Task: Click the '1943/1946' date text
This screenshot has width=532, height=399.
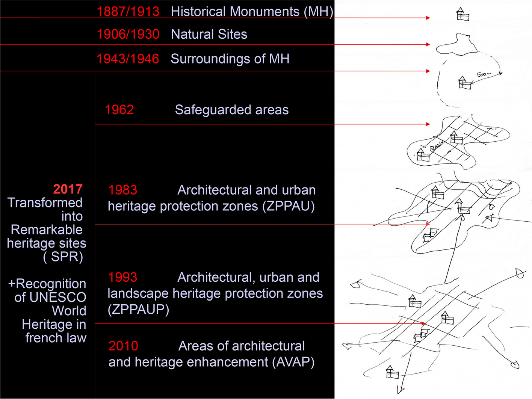Action: 128,59
